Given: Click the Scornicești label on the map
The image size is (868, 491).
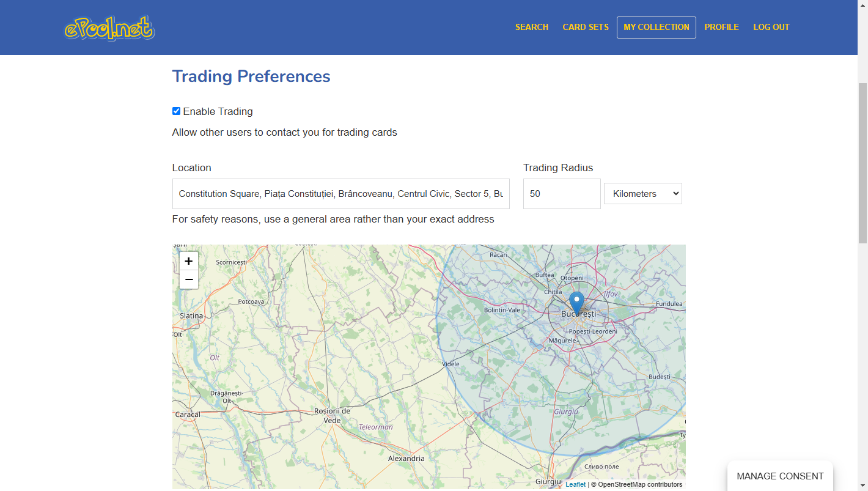Looking at the screenshot, I should (231, 262).
